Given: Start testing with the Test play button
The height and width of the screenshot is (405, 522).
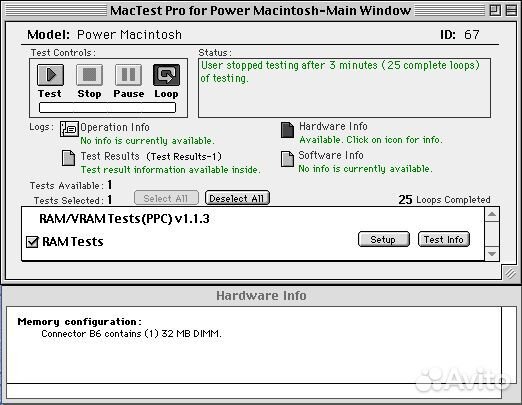Looking at the screenshot, I should (x=50, y=75).
